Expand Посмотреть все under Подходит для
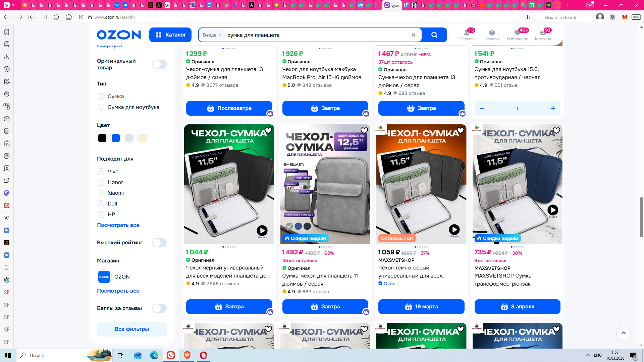 point(118,225)
